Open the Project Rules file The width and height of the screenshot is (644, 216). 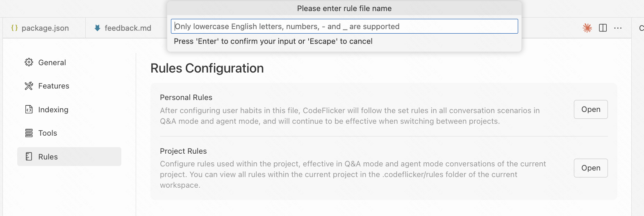pyautogui.click(x=590, y=168)
